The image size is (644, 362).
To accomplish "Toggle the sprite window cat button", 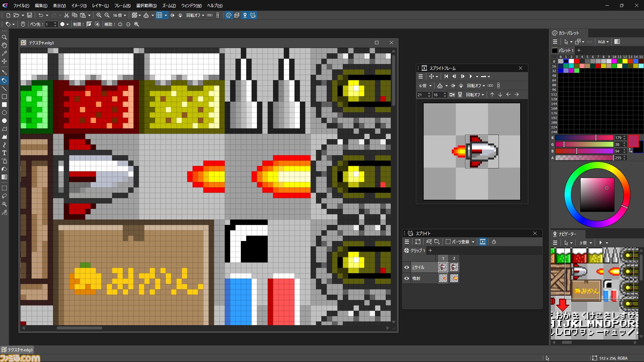I will click(253, 15).
